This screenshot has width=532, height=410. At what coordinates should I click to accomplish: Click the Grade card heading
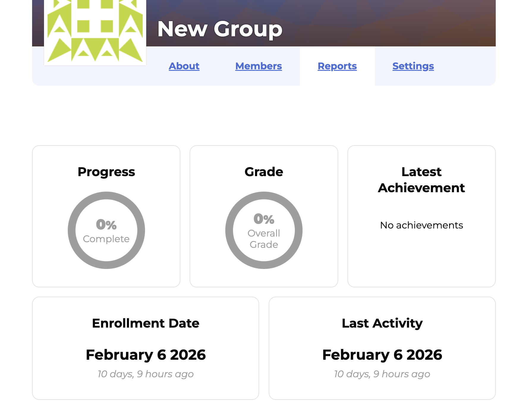point(264,172)
